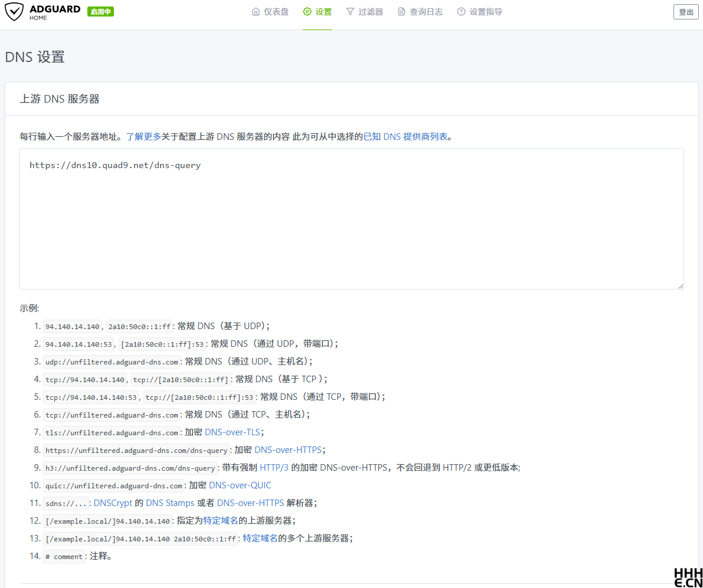Click the code tcp://[2a10:50c0::1:ff]:53
Viewport: 703px width, 588px height.
(200, 398)
